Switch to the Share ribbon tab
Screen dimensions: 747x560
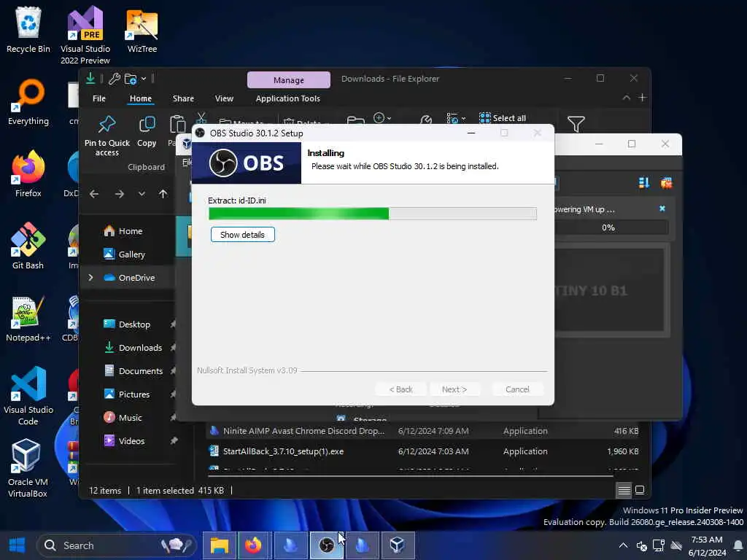(x=183, y=98)
